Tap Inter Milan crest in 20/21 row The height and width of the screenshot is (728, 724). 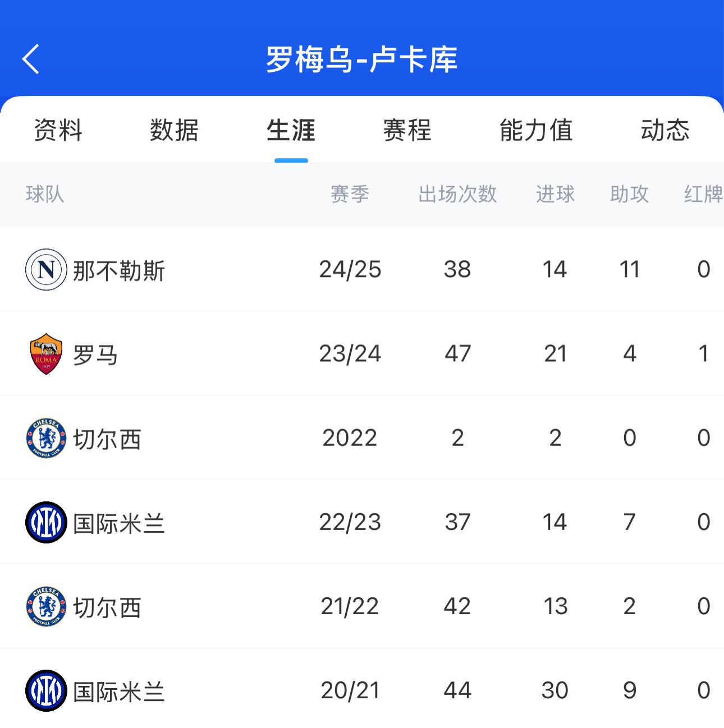point(46,690)
